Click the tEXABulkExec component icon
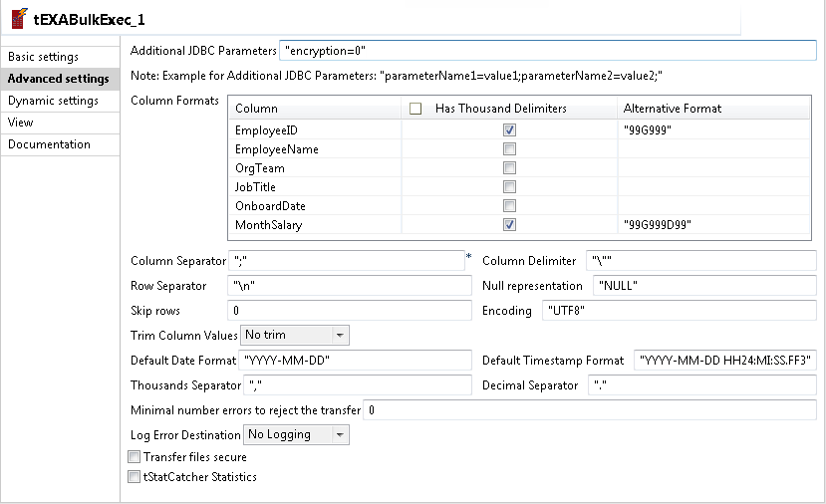Viewport: 826px width, 504px height. [18, 19]
